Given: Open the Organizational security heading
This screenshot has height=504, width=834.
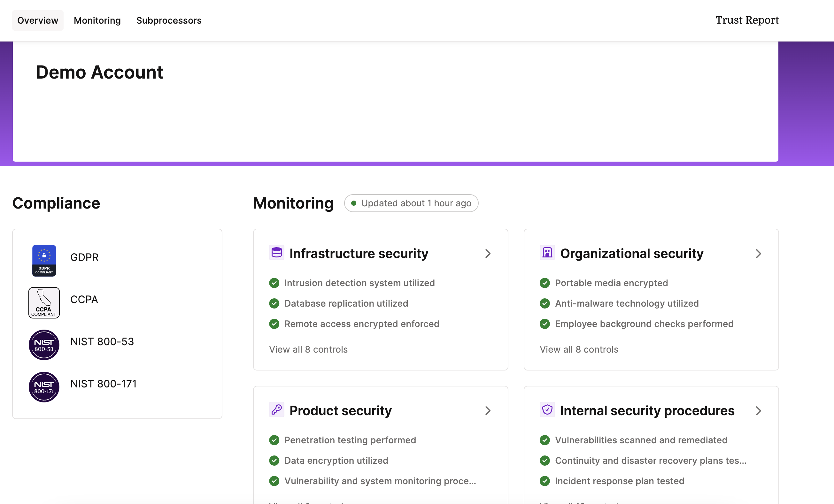Looking at the screenshot, I should (632, 253).
